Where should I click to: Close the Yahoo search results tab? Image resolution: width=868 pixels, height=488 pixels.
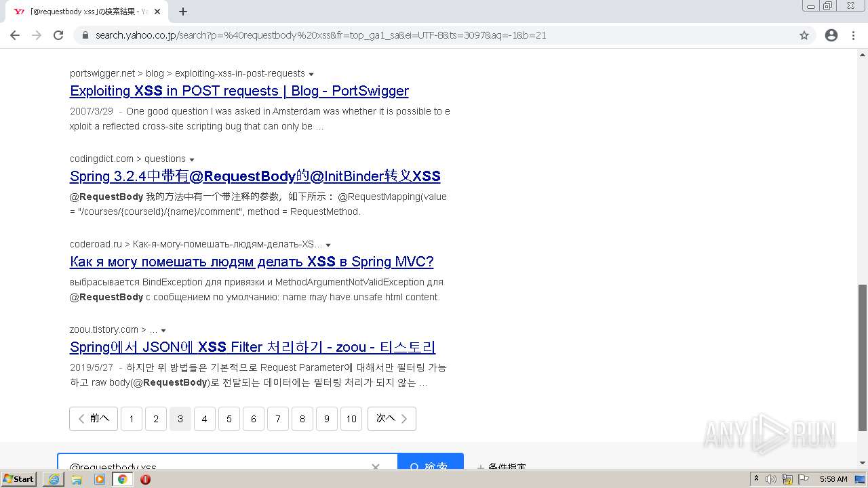[x=158, y=12]
